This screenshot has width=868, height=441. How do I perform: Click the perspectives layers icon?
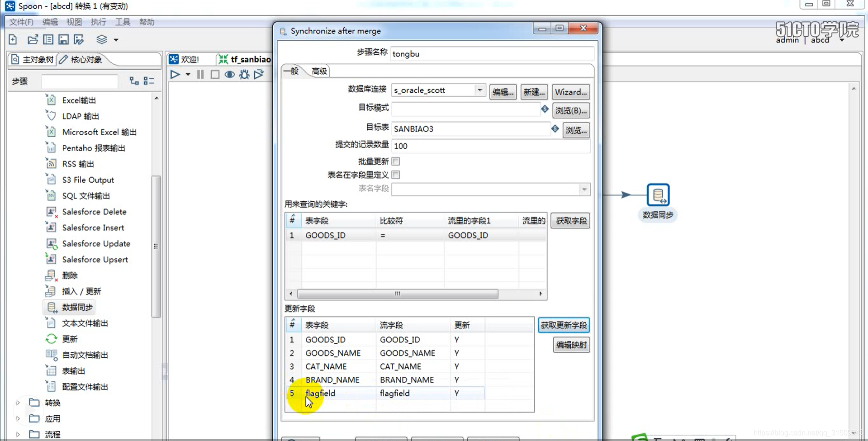(x=102, y=40)
